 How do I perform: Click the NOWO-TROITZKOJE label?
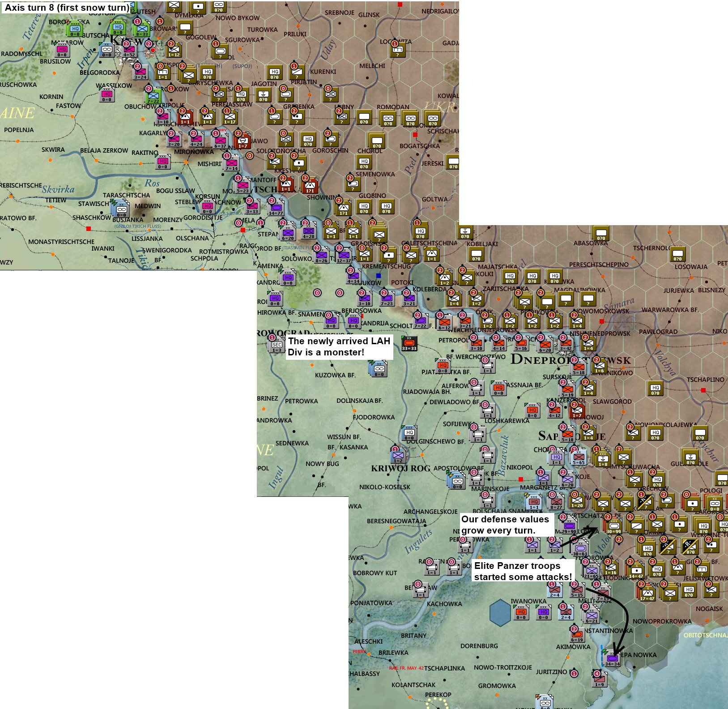[x=503, y=667]
